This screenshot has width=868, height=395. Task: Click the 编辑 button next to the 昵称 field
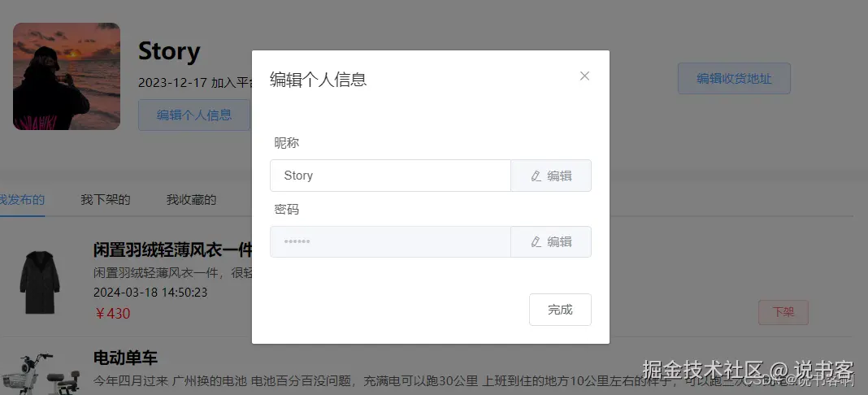click(551, 176)
